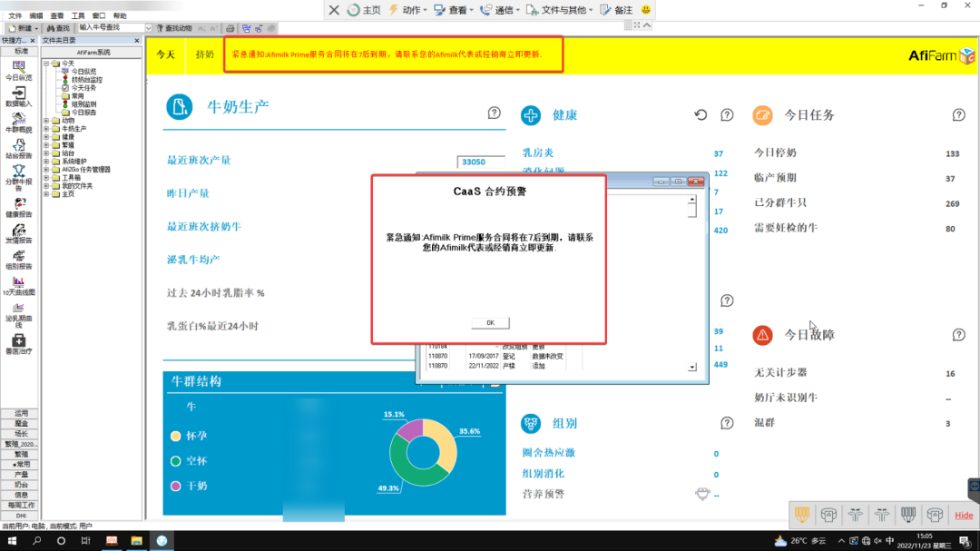
Task: Open the 分群牛报告 shortcut icon
Action: (x=19, y=178)
